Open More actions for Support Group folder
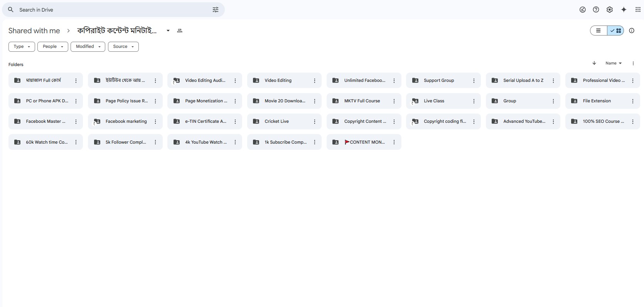The height and width of the screenshot is (307, 644). 474,81
